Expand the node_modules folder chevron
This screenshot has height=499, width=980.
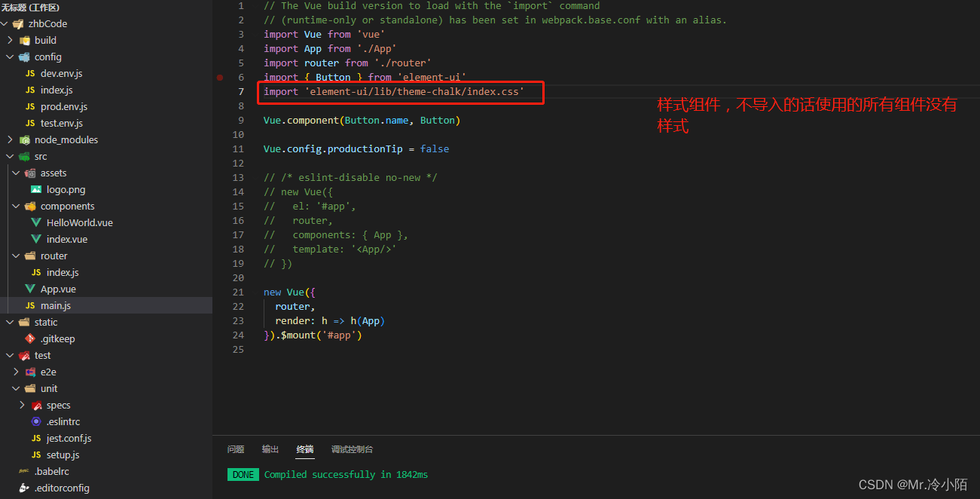(11, 139)
